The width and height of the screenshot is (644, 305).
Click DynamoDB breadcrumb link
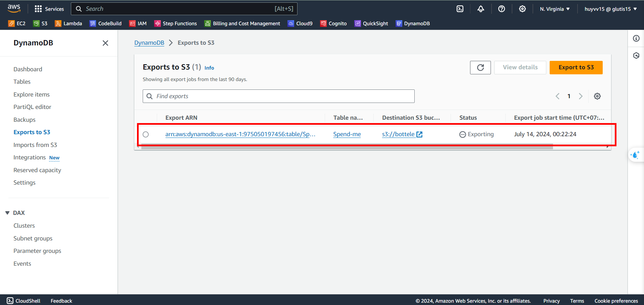point(149,43)
